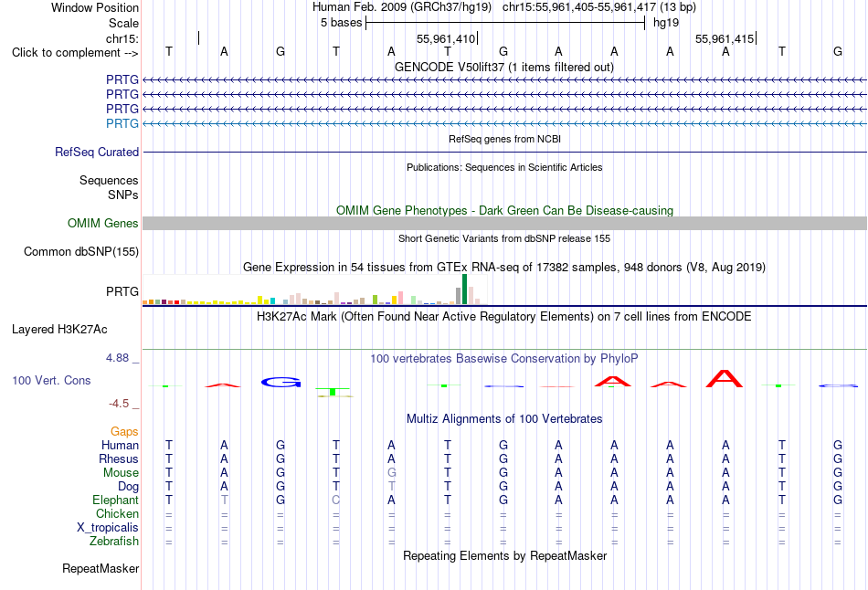The height and width of the screenshot is (590, 868).
Task: Click the 55,961,415 ruler position label
Action: coord(724,38)
